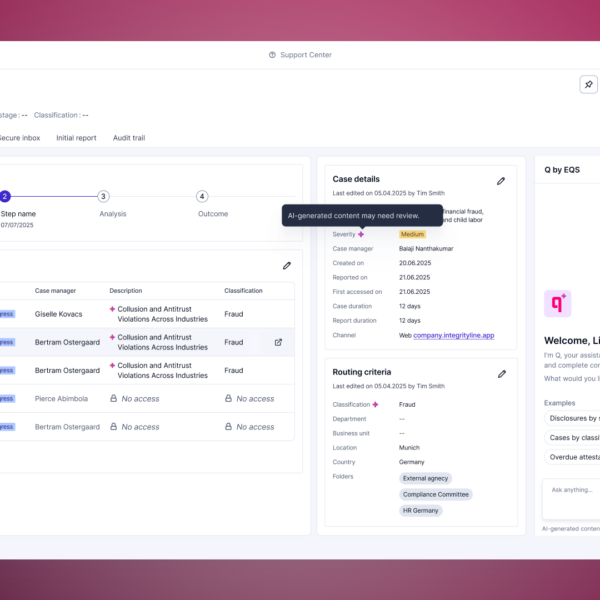The image size is (600, 600).
Task: Select step 3 Analysis marker
Action: tap(103, 196)
